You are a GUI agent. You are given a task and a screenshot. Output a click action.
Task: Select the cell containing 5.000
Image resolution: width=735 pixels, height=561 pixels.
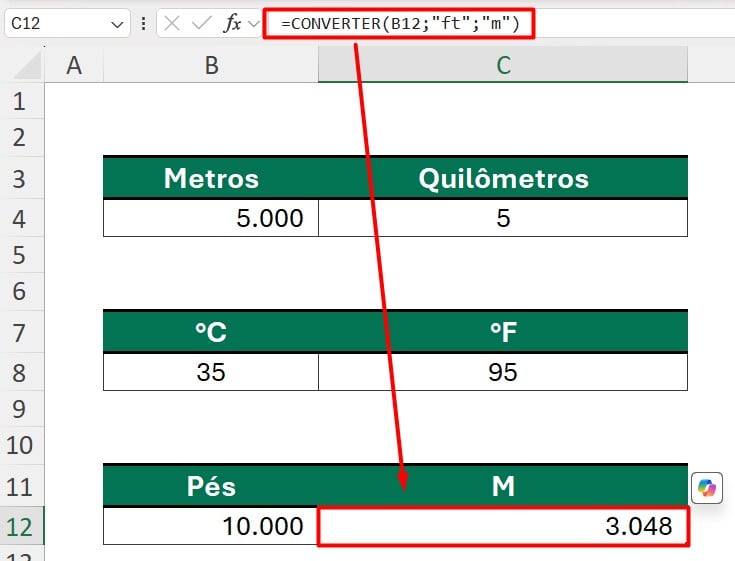pyautogui.click(x=211, y=218)
